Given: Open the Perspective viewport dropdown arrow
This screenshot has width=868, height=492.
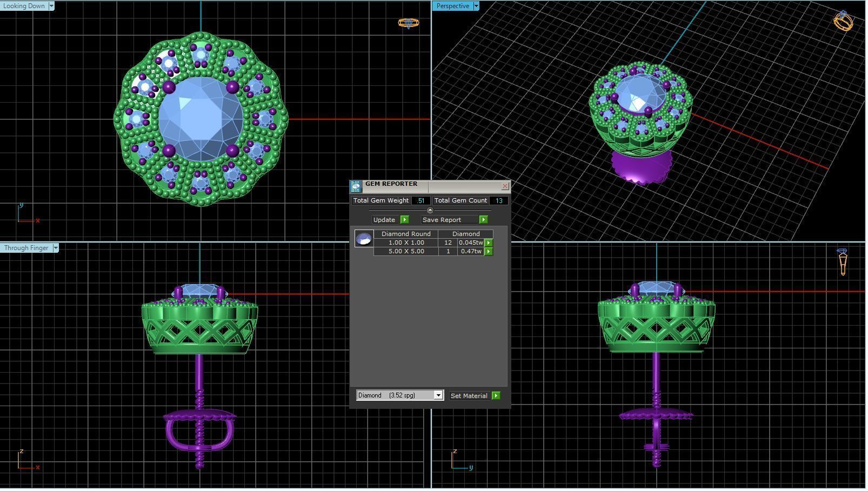Looking at the screenshot, I should click(476, 6).
